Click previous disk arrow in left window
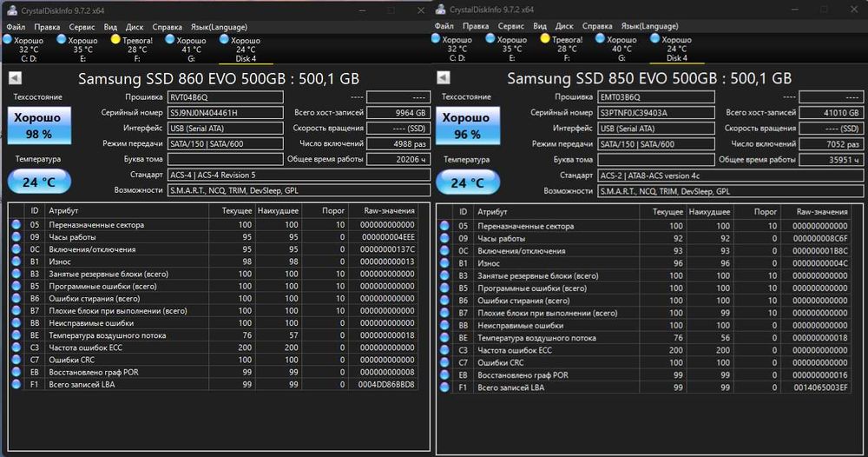Screen dimensions: 868x457 click(15, 78)
